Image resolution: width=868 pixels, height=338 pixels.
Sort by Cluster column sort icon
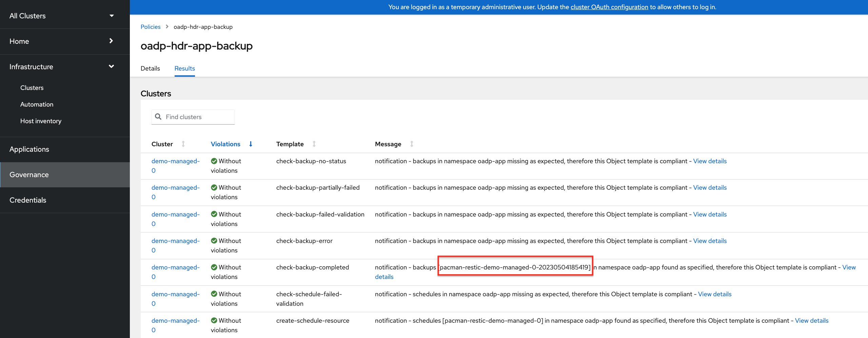(x=183, y=144)
